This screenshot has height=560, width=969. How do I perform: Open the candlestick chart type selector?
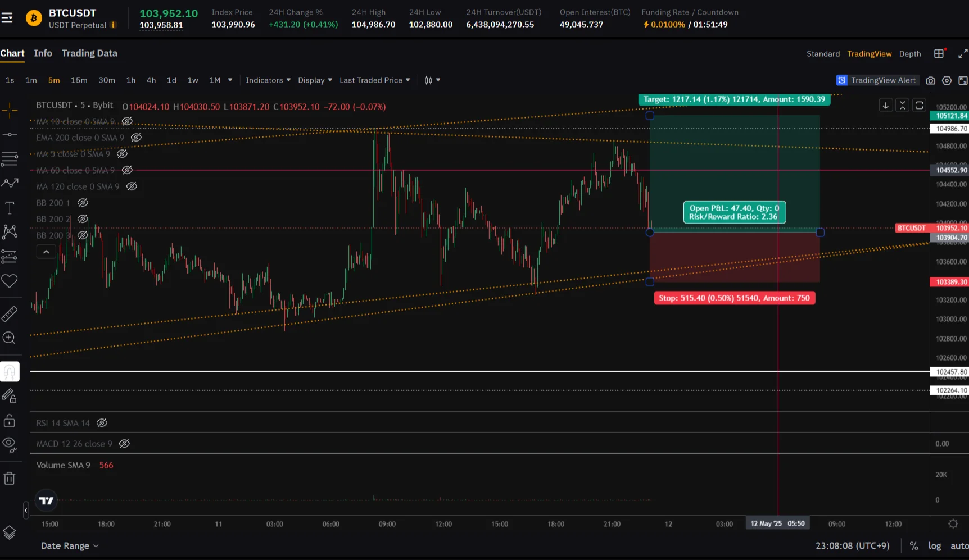[432, 80]
